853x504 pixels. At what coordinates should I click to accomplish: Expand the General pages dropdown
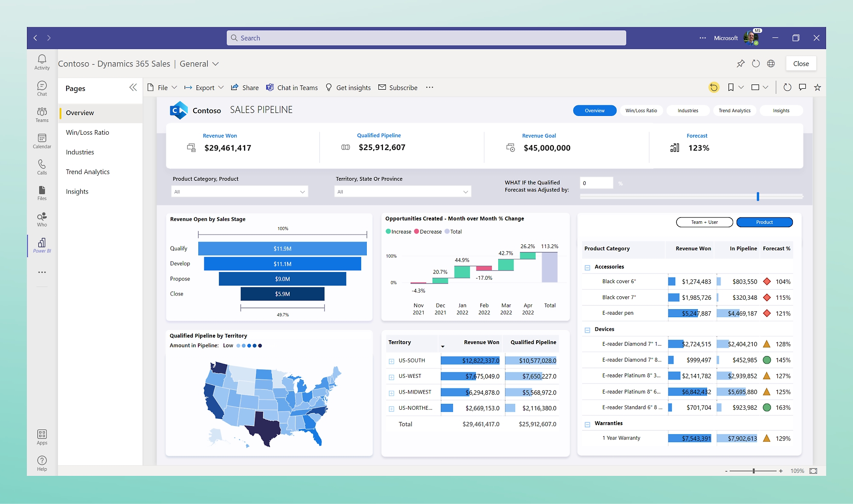(x=214, y=63)
